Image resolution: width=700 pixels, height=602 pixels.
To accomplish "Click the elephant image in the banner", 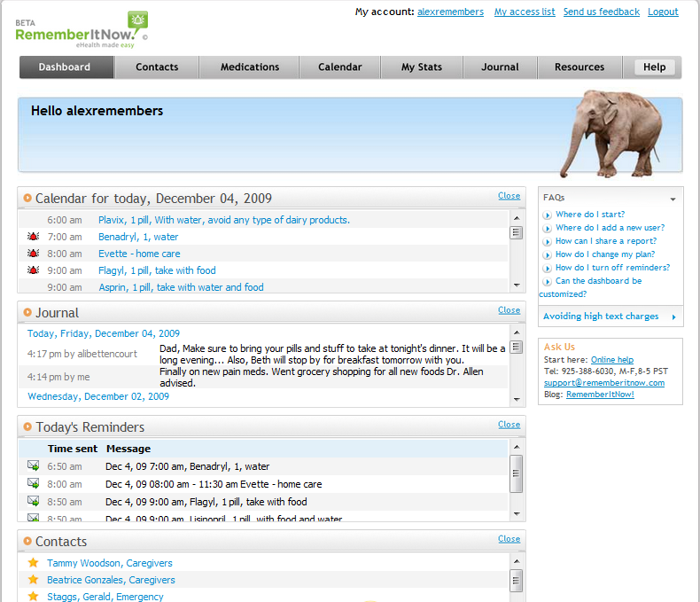I will 611,134.
